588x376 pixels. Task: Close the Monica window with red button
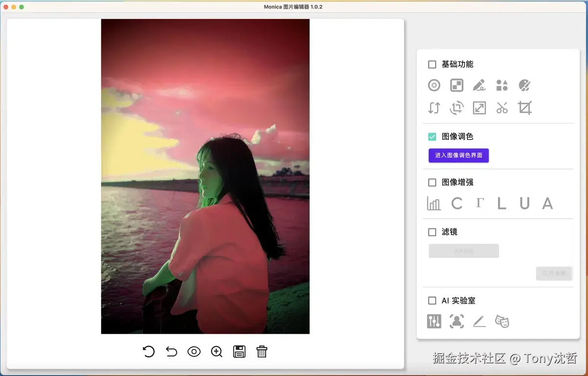tap(6, 7)
